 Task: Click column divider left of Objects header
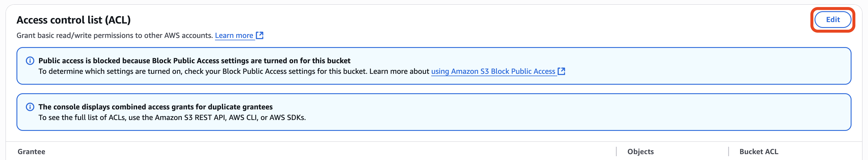(x=616, y=151)
